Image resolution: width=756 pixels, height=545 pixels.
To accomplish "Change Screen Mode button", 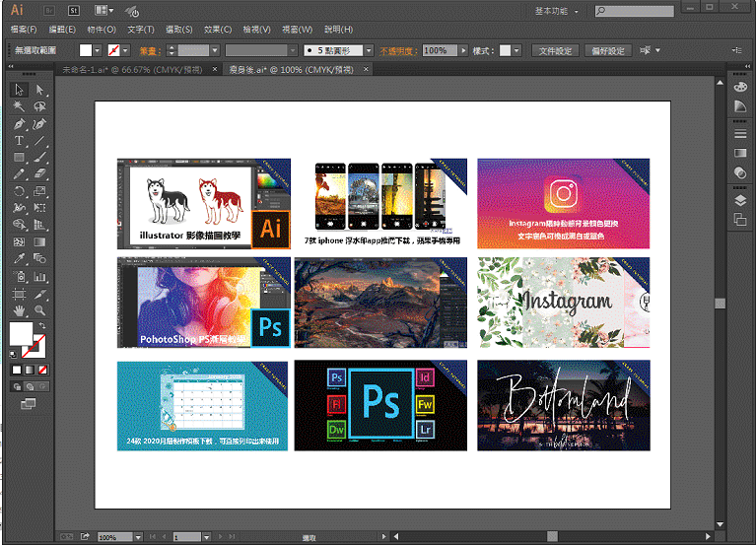I will pos(28,403).
